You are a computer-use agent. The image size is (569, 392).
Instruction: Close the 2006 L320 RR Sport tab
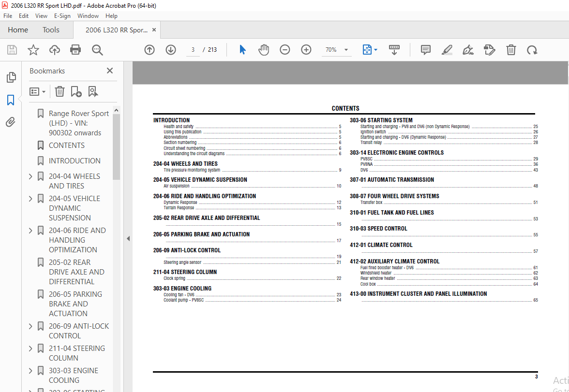point(154,30)
